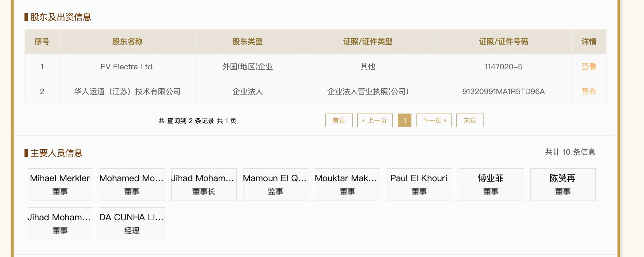This screenshot has height=257, width=644.
Task: Click the 证照/证件号码 column header
Action: point(503,41)
